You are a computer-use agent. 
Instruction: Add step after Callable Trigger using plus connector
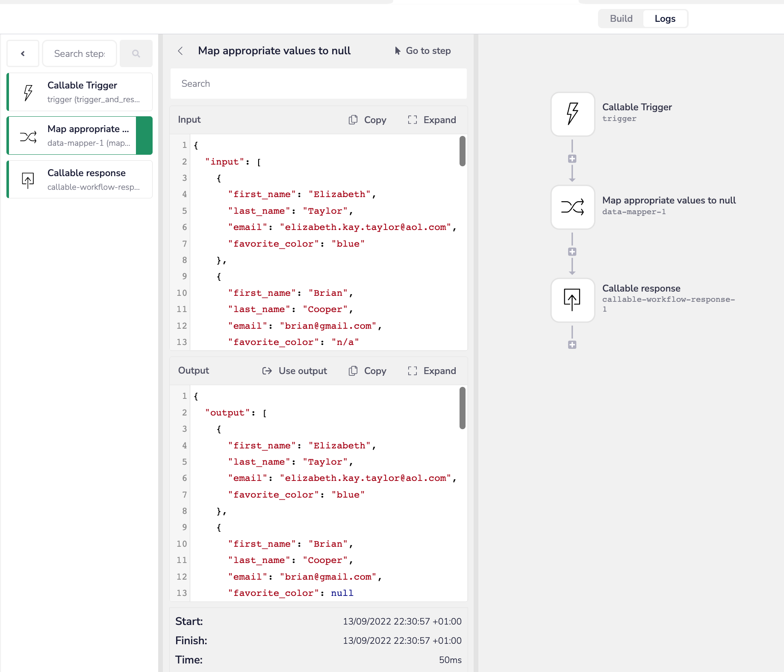point(572,159)
